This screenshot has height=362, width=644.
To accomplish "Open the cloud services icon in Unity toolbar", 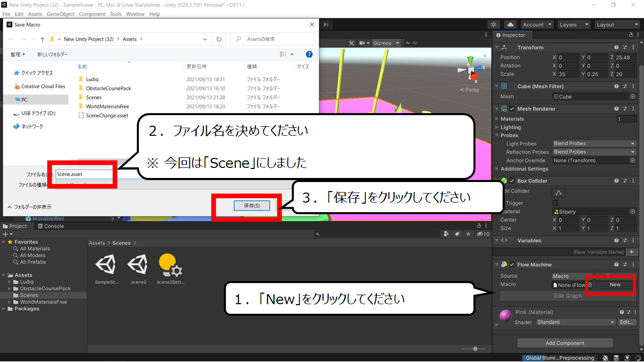I will 511,25.
